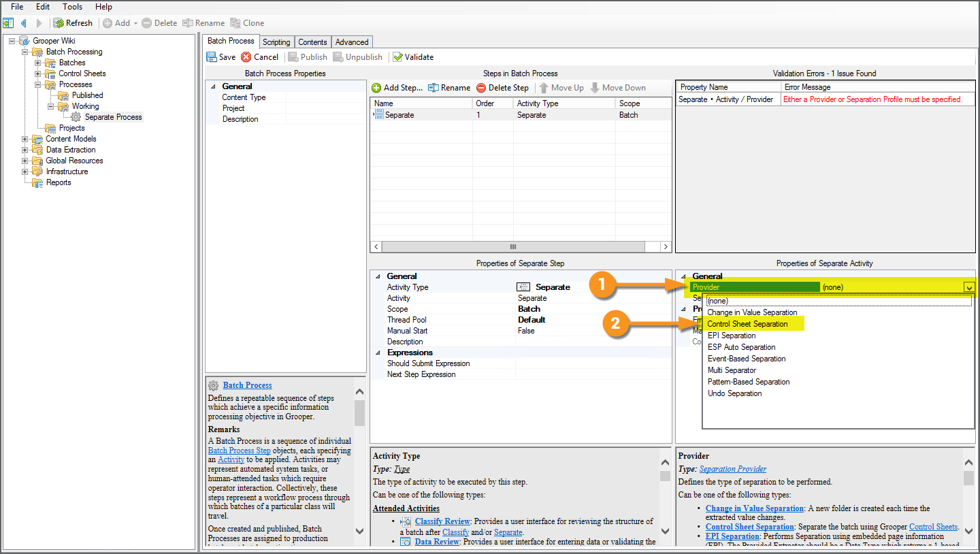Click the Delete Step red icon
This screenshot has height=554, width=980.
coord(481,88)
